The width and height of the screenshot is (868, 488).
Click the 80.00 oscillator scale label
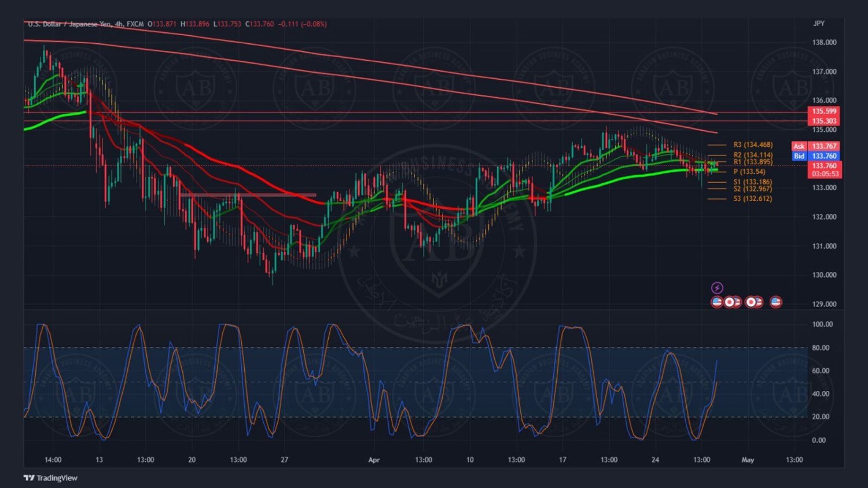point(821,348)
